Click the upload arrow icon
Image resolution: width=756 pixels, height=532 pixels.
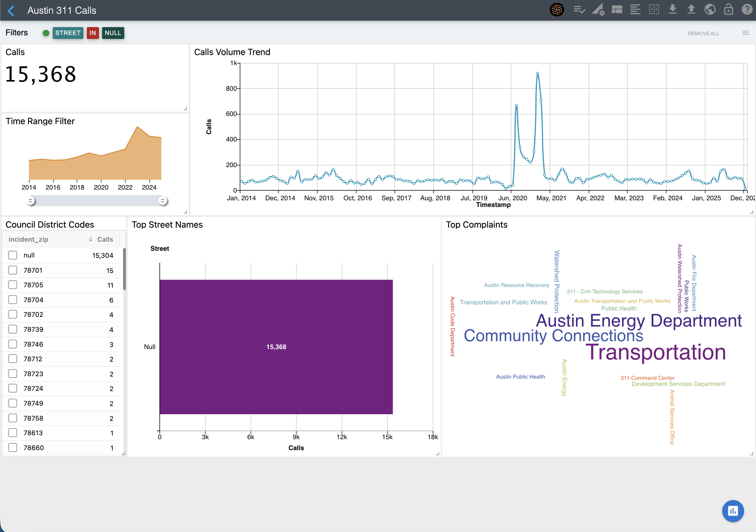pyautogui.click(x=691, y=10)
